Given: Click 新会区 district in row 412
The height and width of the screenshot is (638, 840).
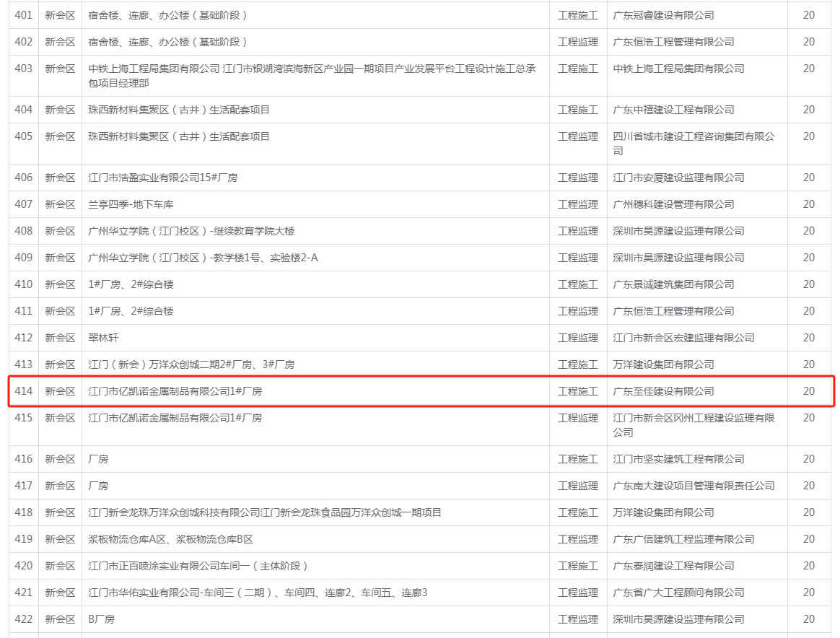Looking at the screenshot, I should pos(60,338).
